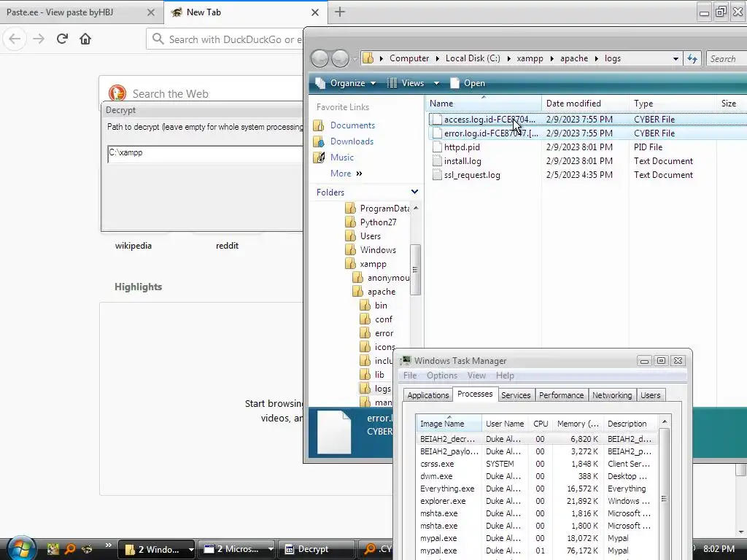Select apache in Explorer breadcrumb path
The height and width of the screenshot is (560, 747).
tap(573, 58)
